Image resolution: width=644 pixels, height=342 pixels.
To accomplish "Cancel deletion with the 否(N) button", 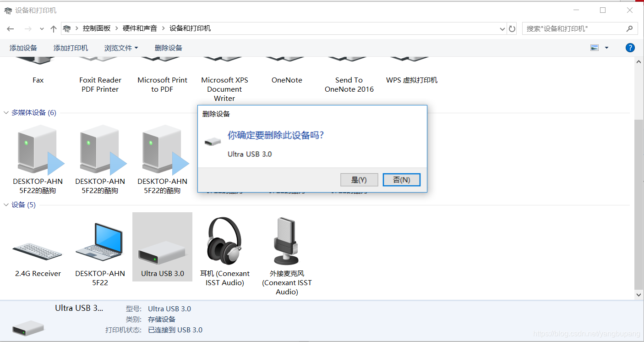I will tap(401, 180).
